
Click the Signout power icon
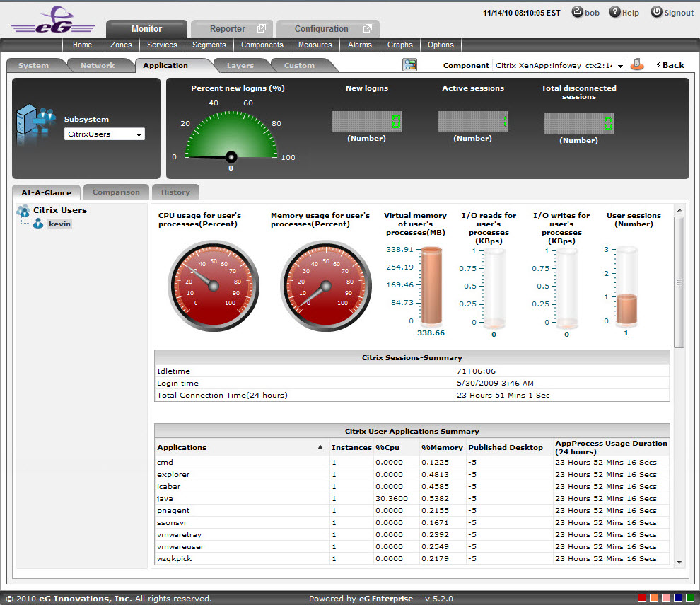pos(656,12)
